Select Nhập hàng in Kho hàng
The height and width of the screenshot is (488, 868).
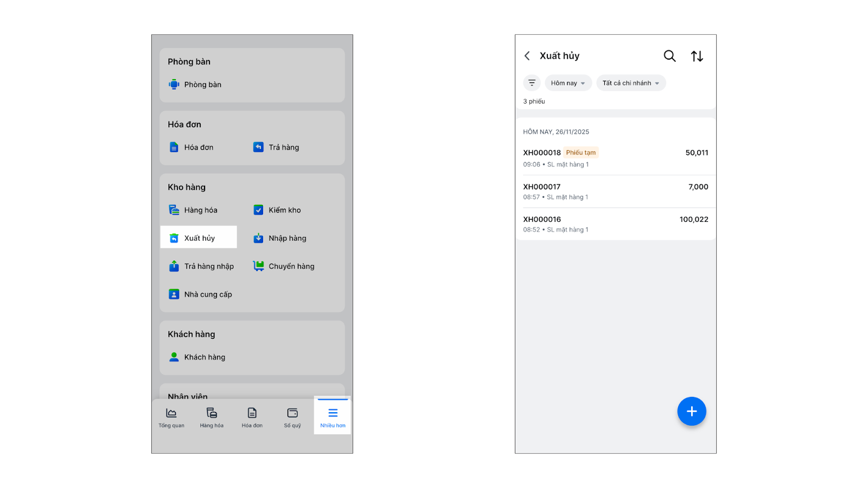(x=280, y=238)
